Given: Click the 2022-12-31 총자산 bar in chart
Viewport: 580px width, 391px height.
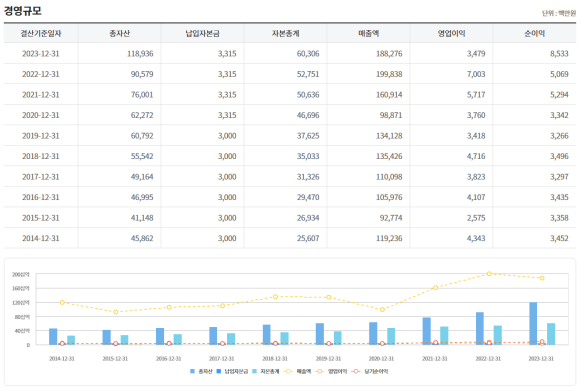Looking at the screenshot, I should coord(480,328).
